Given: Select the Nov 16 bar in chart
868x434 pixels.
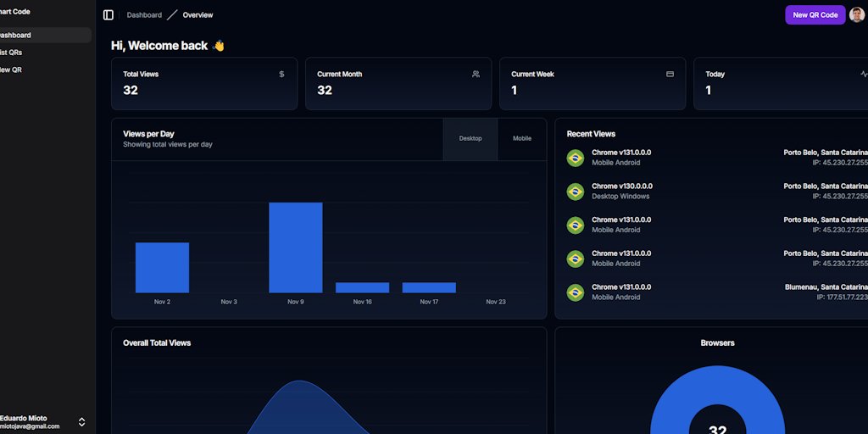Looking at the screenshot, I should 362,288.
